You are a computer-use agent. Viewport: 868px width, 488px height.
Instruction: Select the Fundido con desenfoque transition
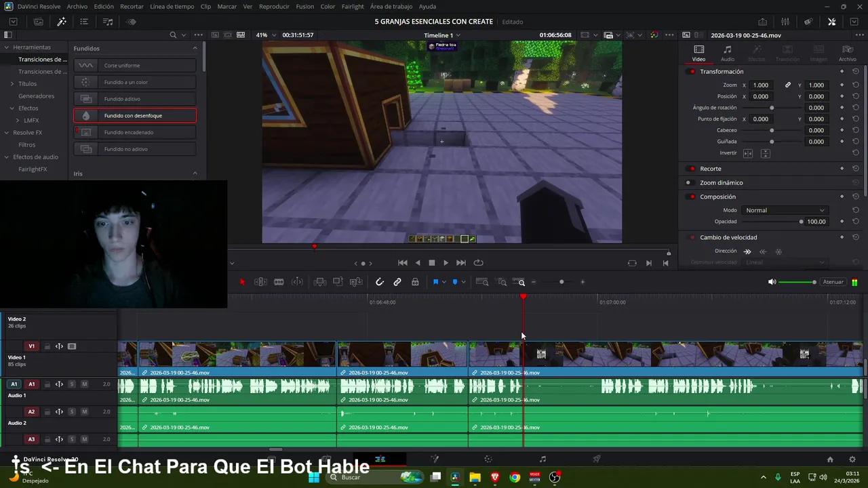pos(135,116)
